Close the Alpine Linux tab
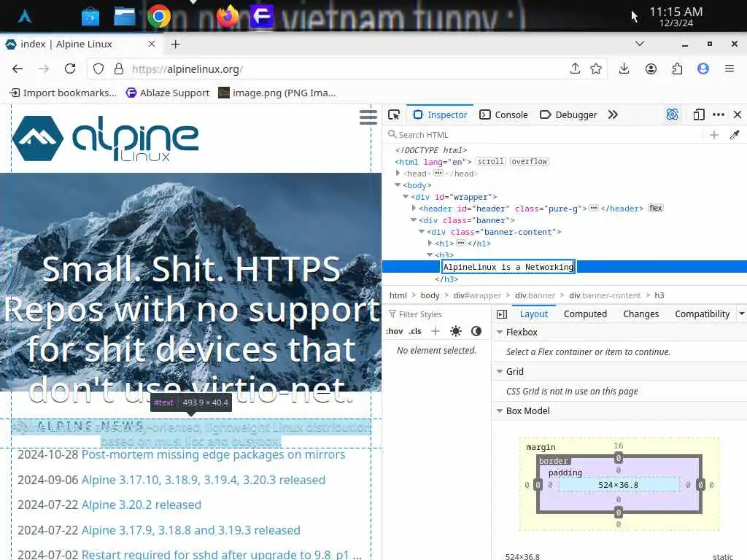The height and width of the screenshot is (560, 747). click(152, 44)
